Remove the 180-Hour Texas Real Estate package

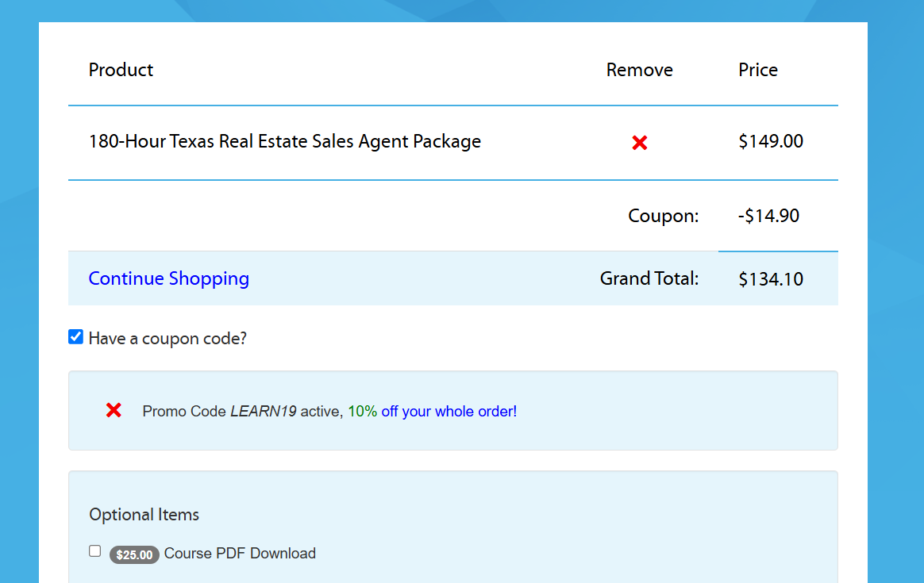click(639, 143)
